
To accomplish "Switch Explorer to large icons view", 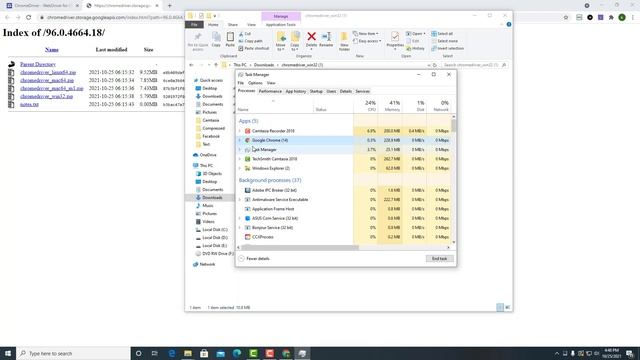I will 508,307.
